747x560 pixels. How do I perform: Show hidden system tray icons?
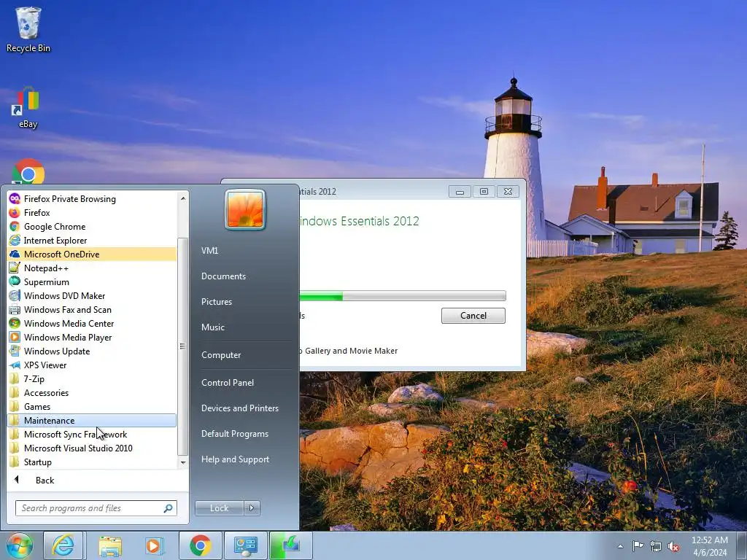click(x=620, y=546)
